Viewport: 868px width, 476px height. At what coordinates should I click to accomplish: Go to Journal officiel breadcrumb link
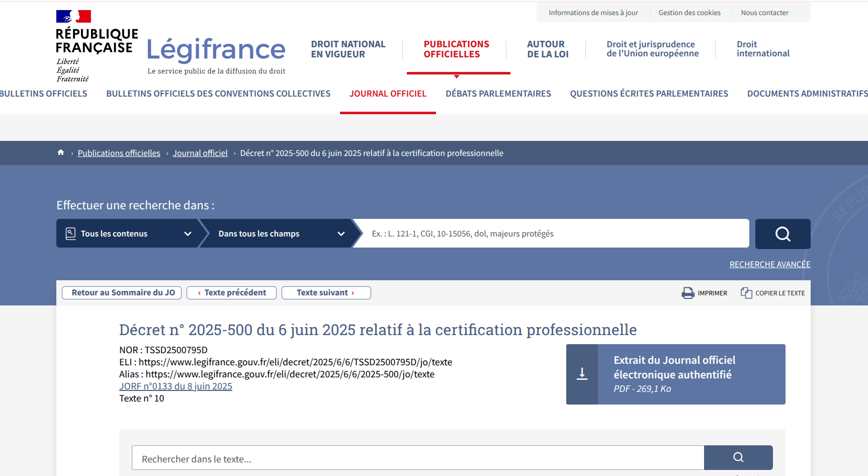coord(200,153)
